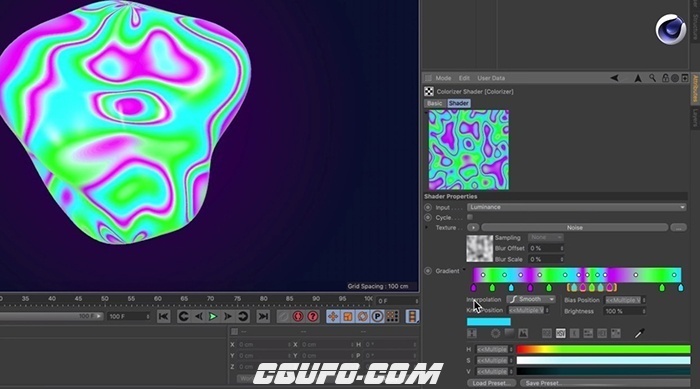Click the Load Preset button

point(491,383)
